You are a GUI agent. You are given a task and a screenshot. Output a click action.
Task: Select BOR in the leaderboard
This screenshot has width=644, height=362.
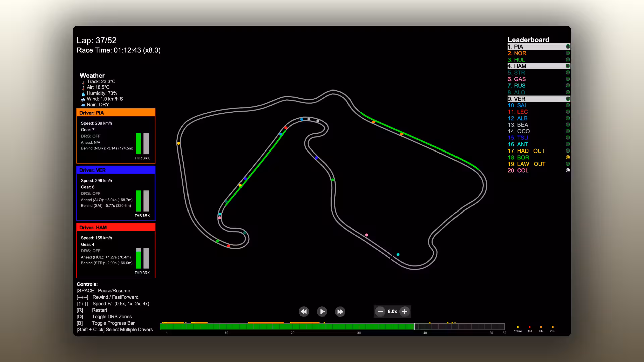539,158
